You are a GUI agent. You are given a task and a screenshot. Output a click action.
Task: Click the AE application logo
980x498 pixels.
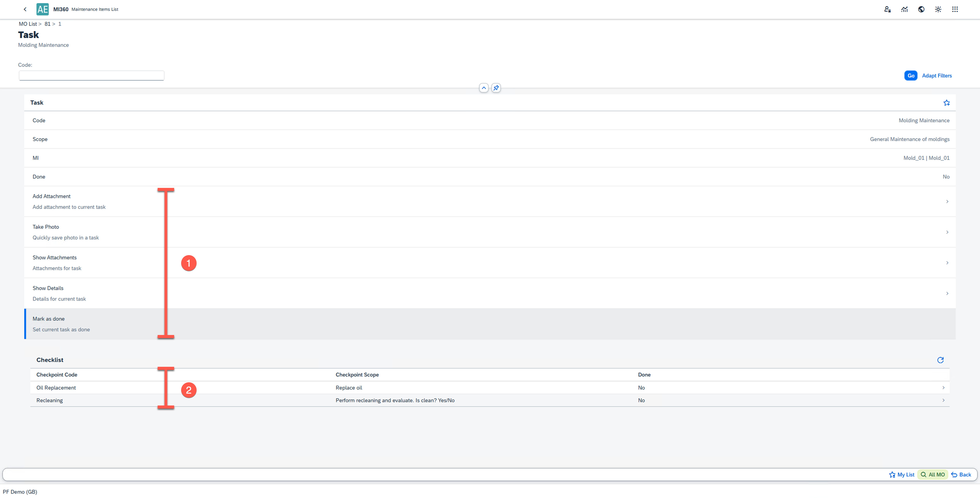tap(42, 9)
